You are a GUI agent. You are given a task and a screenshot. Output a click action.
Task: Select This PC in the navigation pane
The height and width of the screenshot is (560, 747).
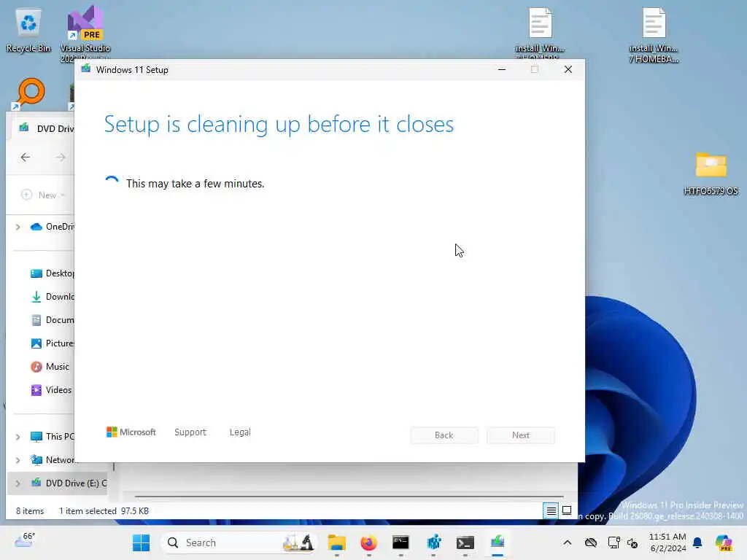(x=53, y=436)
